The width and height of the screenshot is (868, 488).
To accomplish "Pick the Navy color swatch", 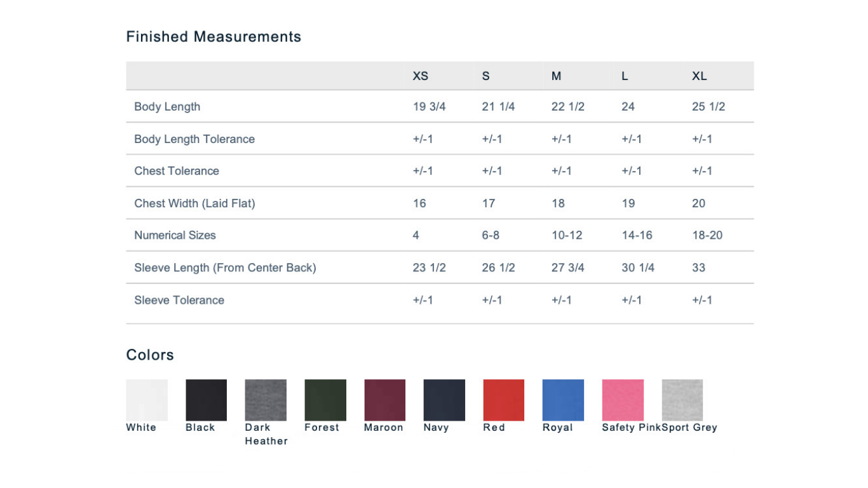I will (444, 400).
